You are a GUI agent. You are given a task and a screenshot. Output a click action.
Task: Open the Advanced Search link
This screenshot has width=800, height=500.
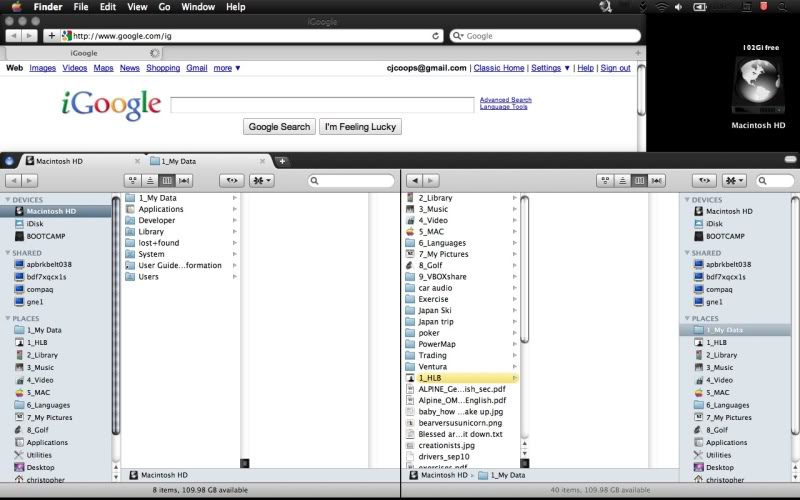(x=506, y=100)
